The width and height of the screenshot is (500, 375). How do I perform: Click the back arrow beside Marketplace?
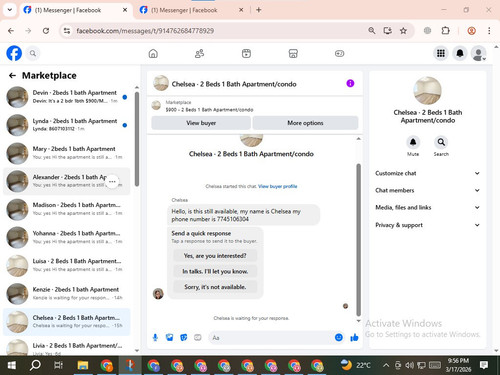12,76
